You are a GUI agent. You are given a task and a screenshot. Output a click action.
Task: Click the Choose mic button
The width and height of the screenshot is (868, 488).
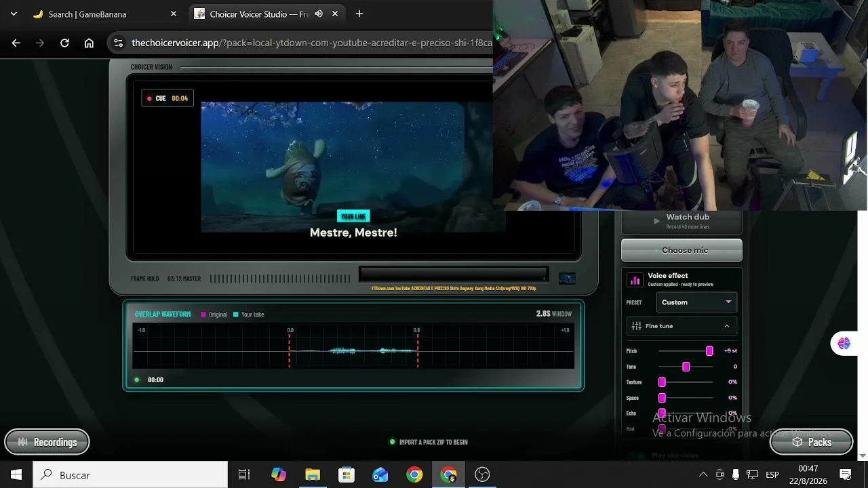pyautogui.click(x=682, y=250)
